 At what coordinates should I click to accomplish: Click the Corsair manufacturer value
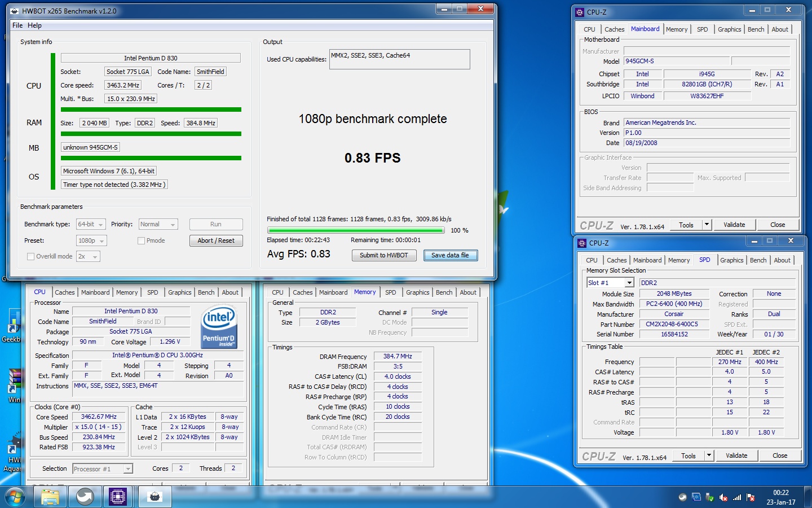tap(674, 314)
